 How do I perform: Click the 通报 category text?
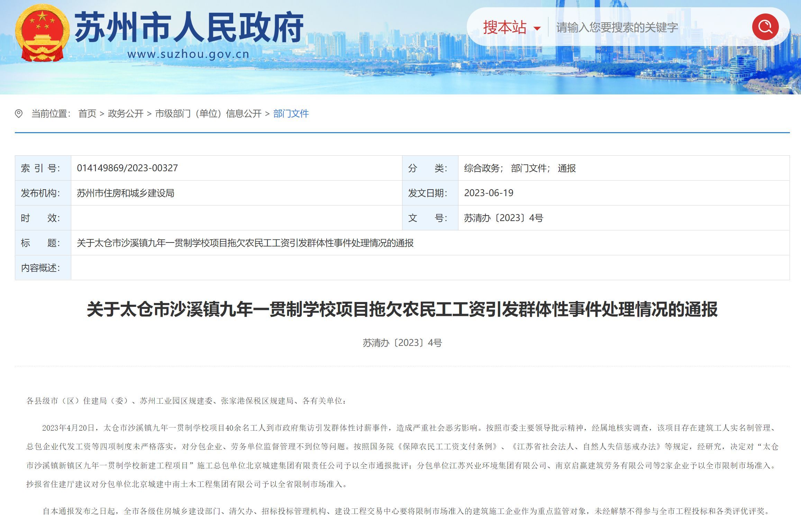566,168
